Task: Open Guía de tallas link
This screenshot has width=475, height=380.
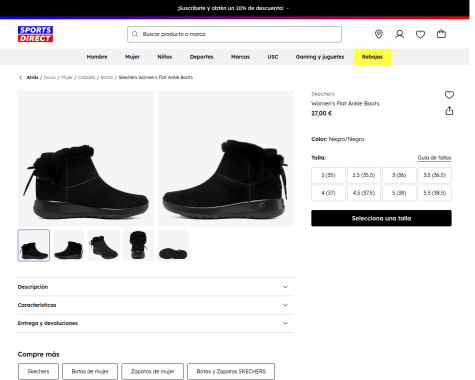Action: (434, 158)
